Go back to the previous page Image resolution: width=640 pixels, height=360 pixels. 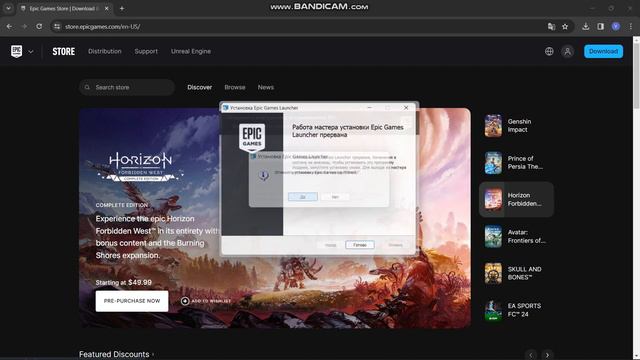tap(9, 27)
